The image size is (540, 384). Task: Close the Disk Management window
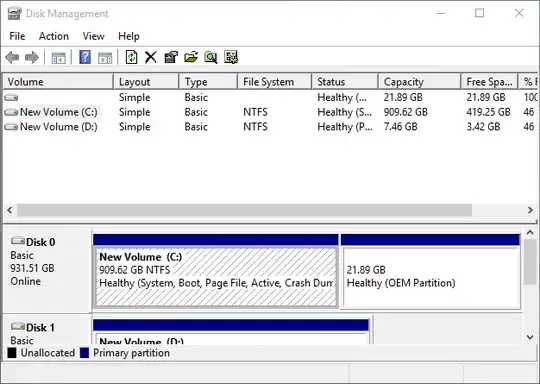click(519, 13)
